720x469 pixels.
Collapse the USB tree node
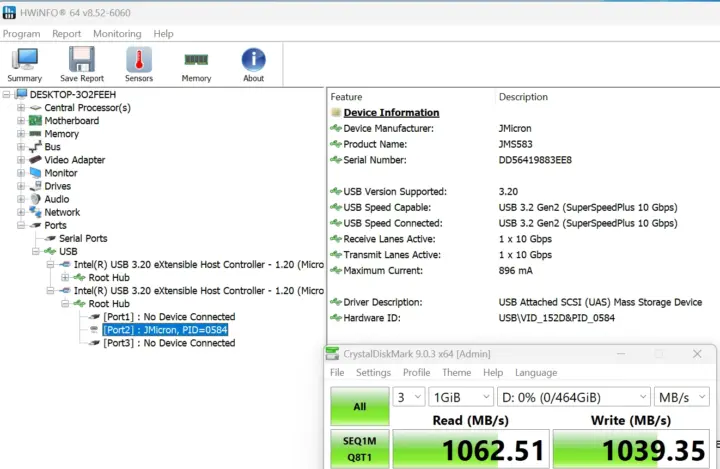point(36,251)
